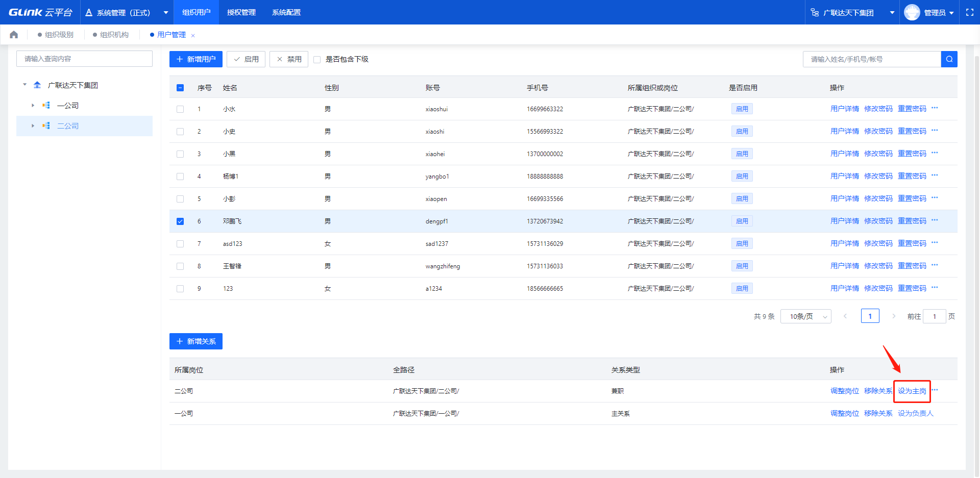The image size is (980, 478).
Task: Click 设为主岗 for 二公司 relation
Action: pos(912,391)
